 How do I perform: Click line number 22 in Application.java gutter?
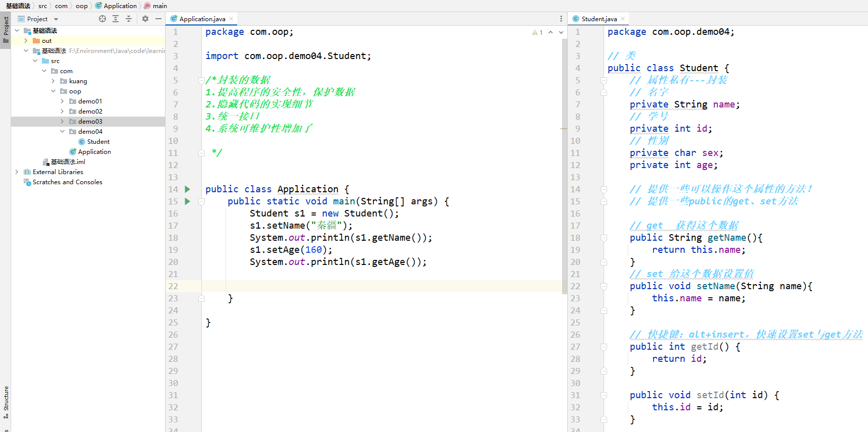[173, 286]
